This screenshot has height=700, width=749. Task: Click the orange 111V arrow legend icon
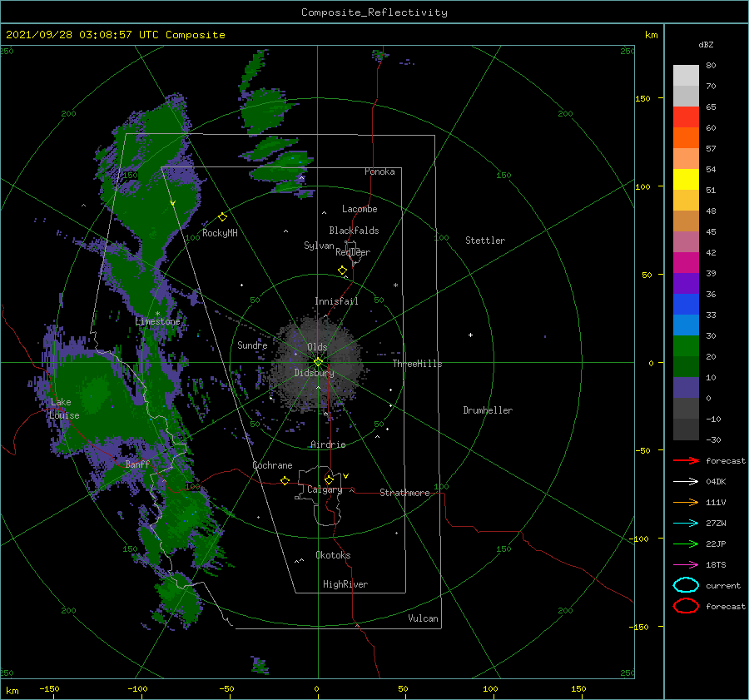[686, 502]
